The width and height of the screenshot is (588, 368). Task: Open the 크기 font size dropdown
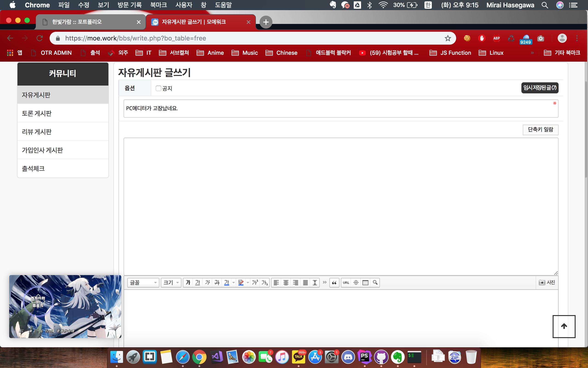coord(171,283)
